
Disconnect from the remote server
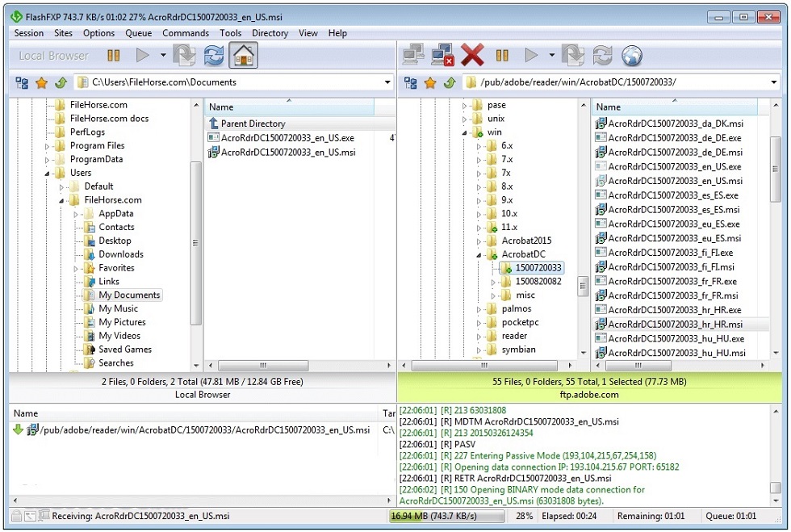pyautogui.click(x=443, y=55)
